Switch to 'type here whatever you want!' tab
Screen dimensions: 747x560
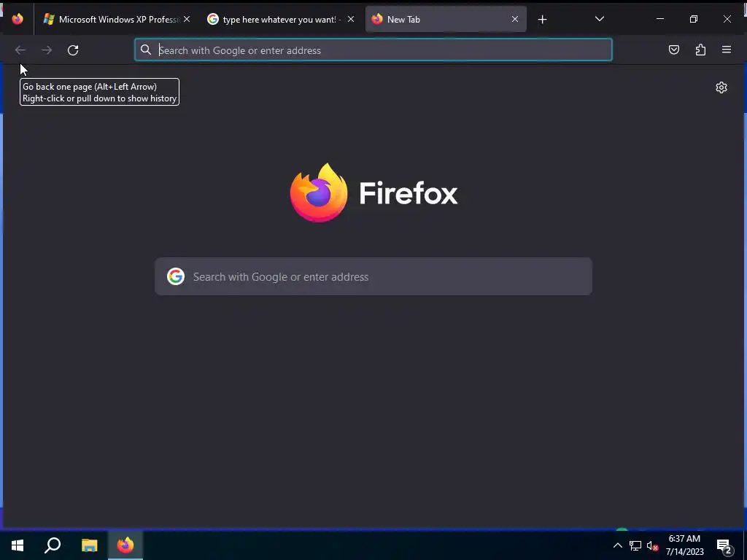pyautogui.click(x=281, y=19)
